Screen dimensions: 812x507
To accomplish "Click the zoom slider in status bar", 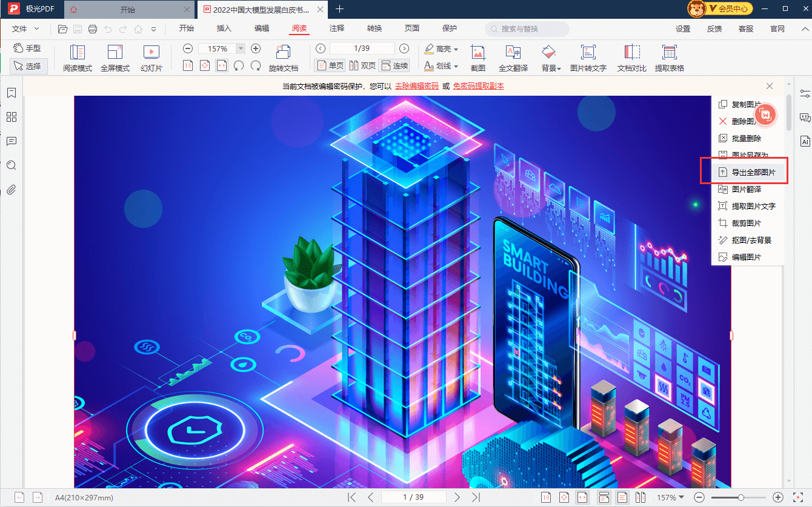I will click(740, 497).
